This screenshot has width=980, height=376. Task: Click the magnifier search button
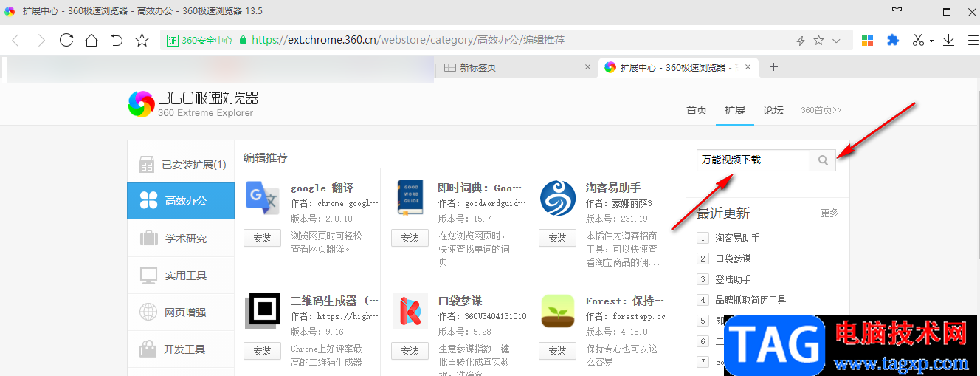click(823, 160)
